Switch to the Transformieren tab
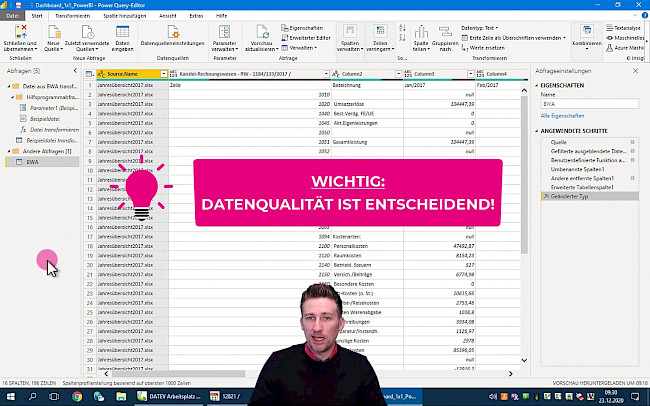The image size is (650, 406). (73, 16)
